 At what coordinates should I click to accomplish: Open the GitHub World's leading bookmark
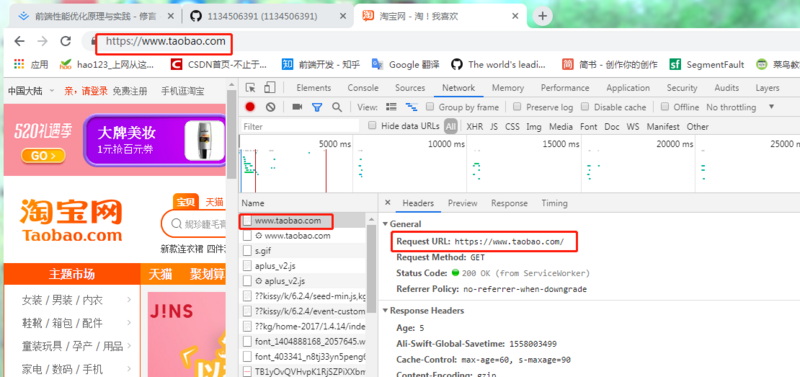[499, 64]
